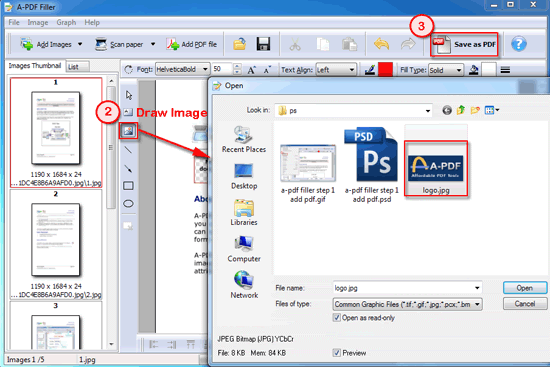550x367 pixels.
Task: Click Libraries in the places sidebar
Action: tap(244, 212)
